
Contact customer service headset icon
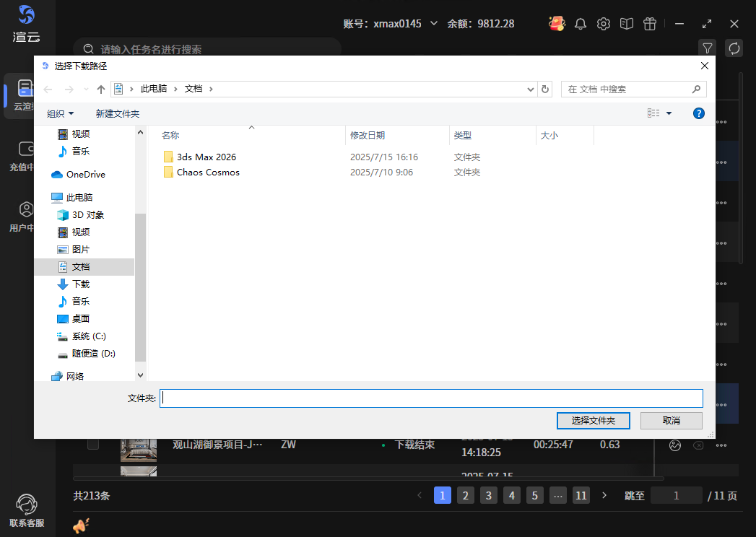point(27,505)
